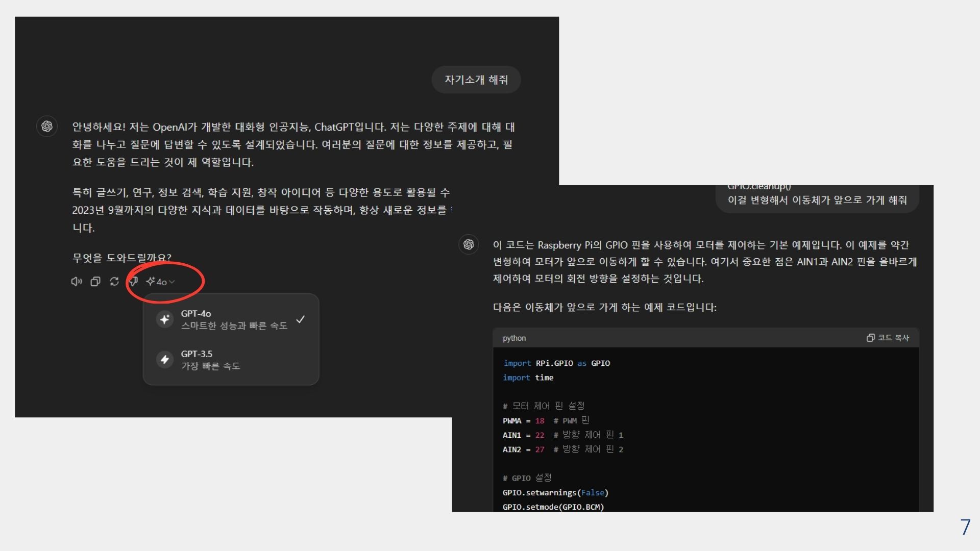Click the '다음은 이동체가 앞으로 가게 하는 예제 코드입니다:' line

tap(605, 307)
